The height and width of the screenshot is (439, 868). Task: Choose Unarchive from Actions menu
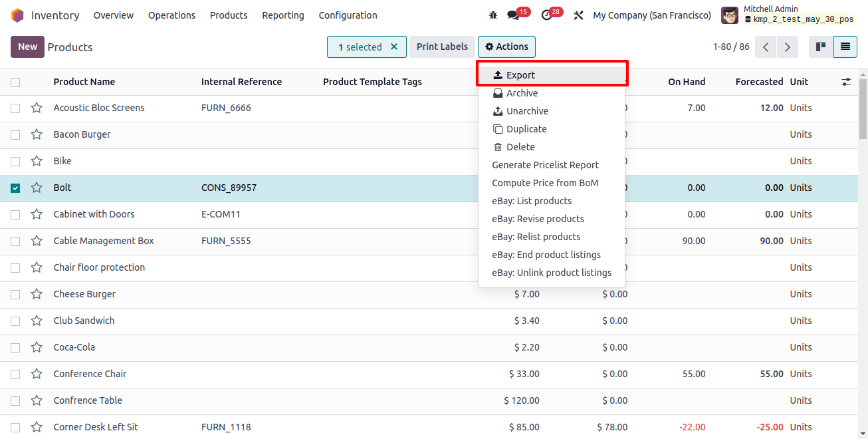[x=552, y=111]
